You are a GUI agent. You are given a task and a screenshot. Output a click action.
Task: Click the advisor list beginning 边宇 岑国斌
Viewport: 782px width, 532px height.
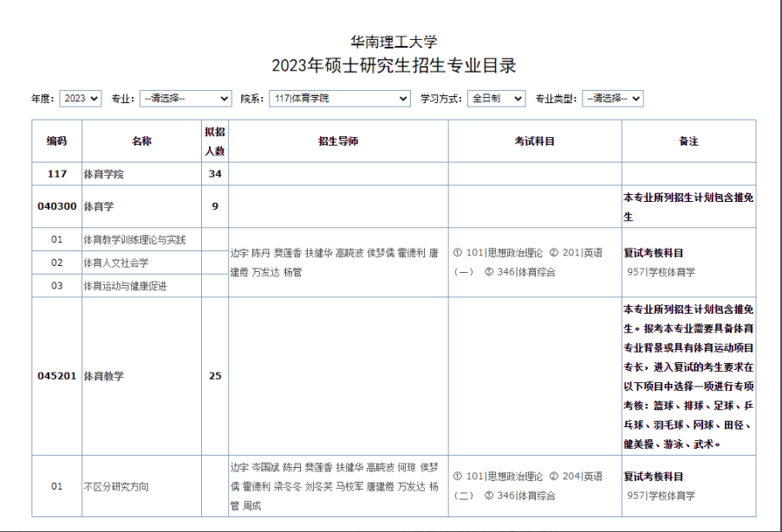pyautogui.click(x=338, y=486)
